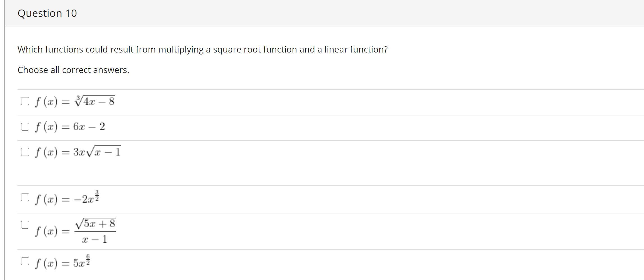This screenshot has height=280, width=644.
Task: Tick the checkbox for f(x) = 6x − 2
Action: click(x=25, y=127)
